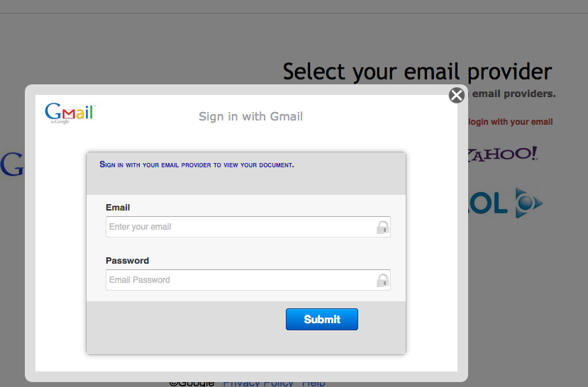Open the Privacy Policy link
This screenshot has height=387, width=588.
tap(257, 383)
